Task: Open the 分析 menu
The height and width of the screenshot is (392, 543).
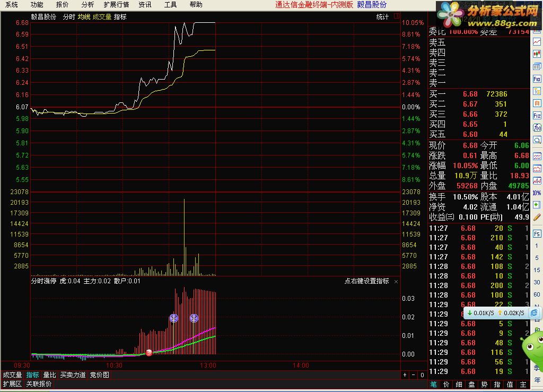Action: (x=87, y=5)
